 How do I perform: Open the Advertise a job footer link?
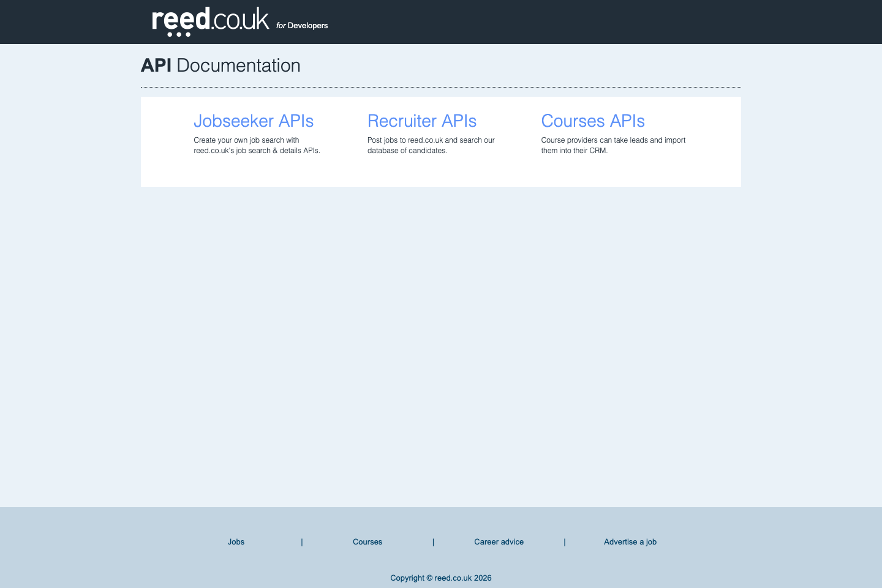(x=630, y=542)
